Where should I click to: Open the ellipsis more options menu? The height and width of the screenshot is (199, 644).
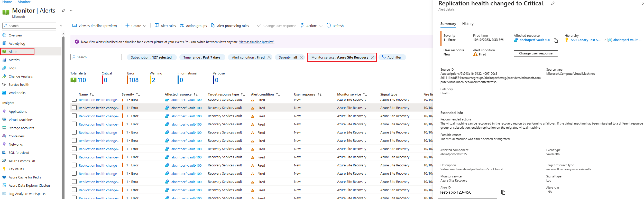point(72,11)
